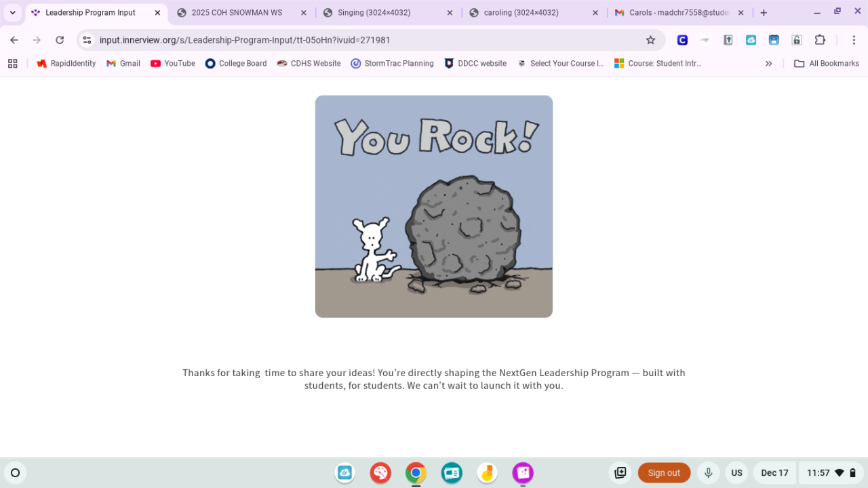Open the Course: Student Intr... bookmark
The width and height of the screenshot is (868, 488).
pos(658,63)
